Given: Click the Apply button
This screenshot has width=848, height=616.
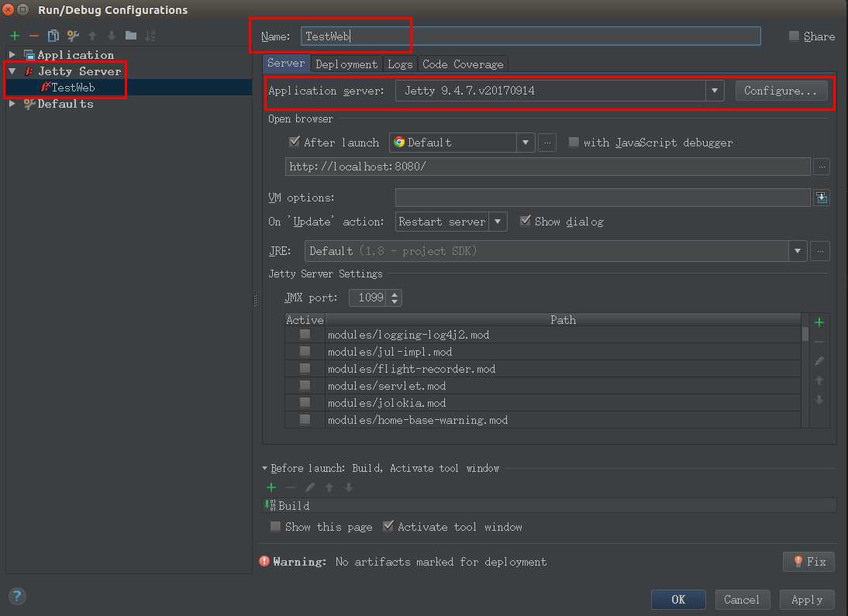Looking at the screenshot, I should click(x=807, y=600).
